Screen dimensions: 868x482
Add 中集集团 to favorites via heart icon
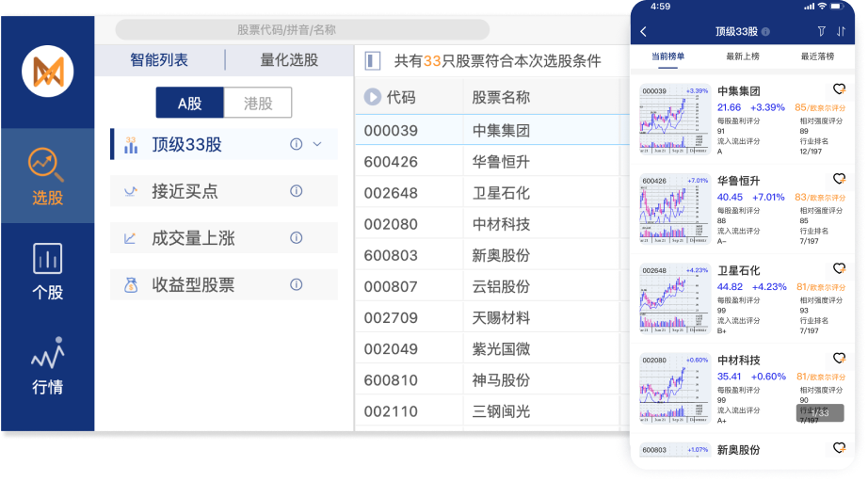(x=839, y=90)
